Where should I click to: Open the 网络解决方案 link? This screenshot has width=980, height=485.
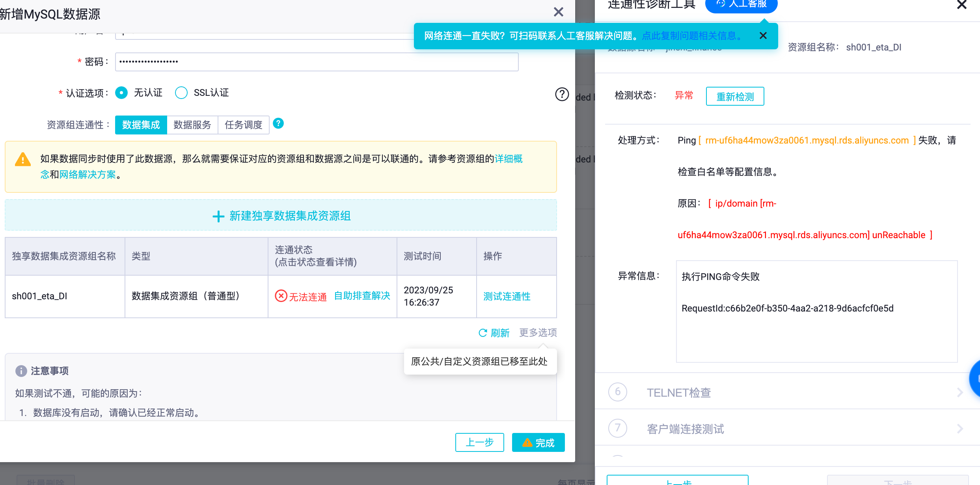88,175
